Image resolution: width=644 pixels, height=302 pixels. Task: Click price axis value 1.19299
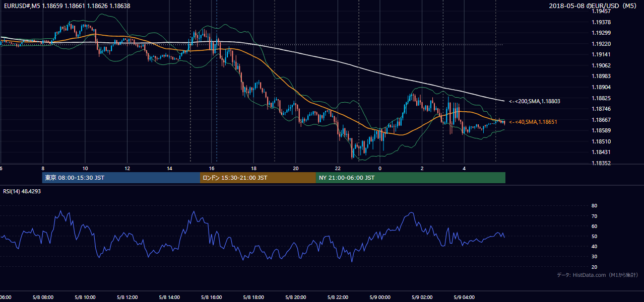click(x=601, y=33)
